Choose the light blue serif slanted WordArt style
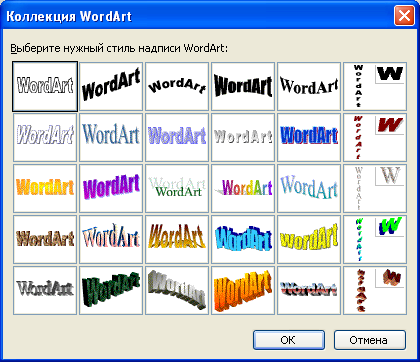This screenshot has width=420, height=362. (x=309, y=188)
